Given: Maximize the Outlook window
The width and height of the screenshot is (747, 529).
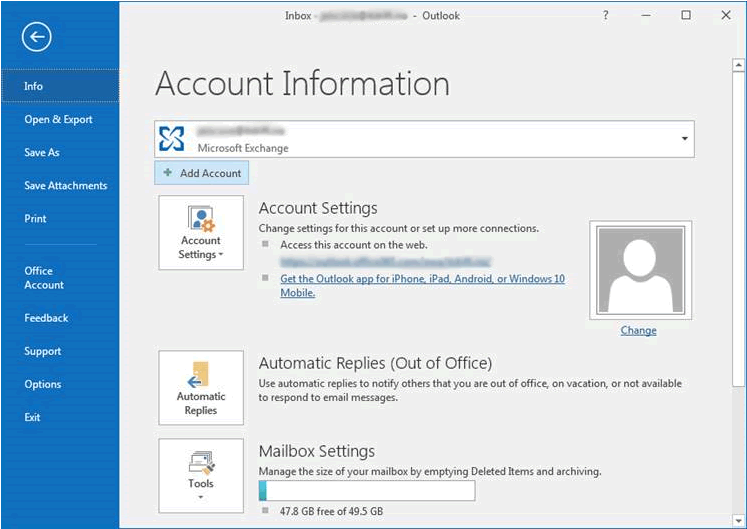Looking at the screenshot, I should (686, 15).
